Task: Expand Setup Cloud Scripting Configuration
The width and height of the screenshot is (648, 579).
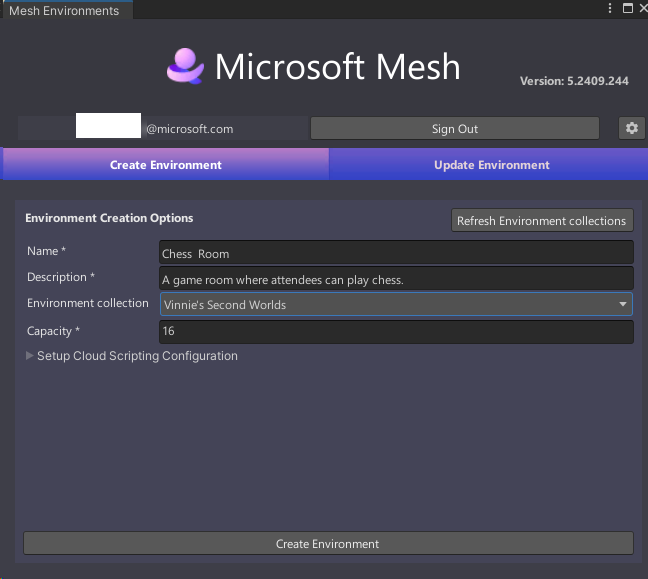Action: tap(29, 356)
